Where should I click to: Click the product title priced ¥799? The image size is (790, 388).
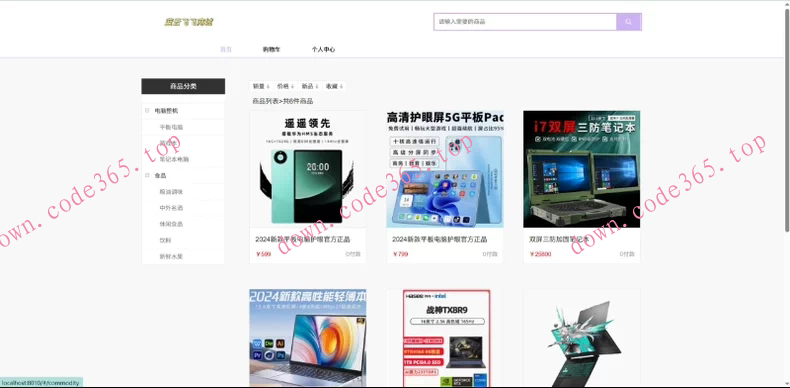440,239
